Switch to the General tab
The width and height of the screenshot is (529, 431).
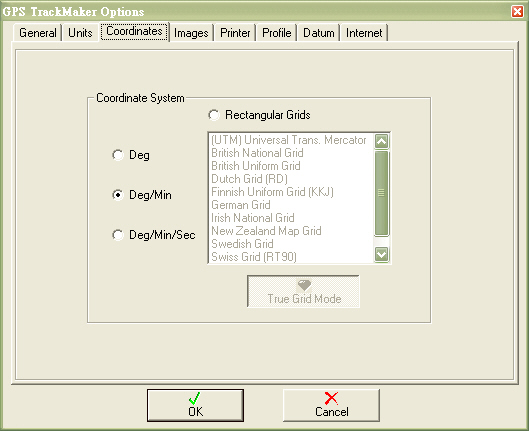pyautogui.click(x=37, y=33)
